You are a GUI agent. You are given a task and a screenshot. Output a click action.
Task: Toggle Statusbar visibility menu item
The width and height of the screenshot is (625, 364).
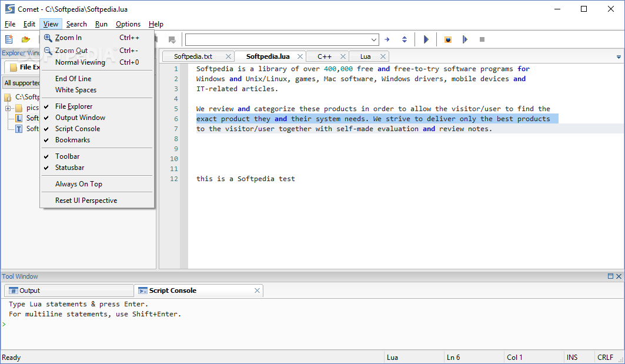(97, 168)
